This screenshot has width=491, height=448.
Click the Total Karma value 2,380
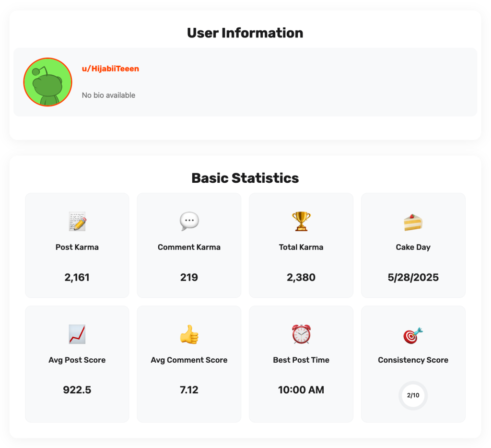301,277
